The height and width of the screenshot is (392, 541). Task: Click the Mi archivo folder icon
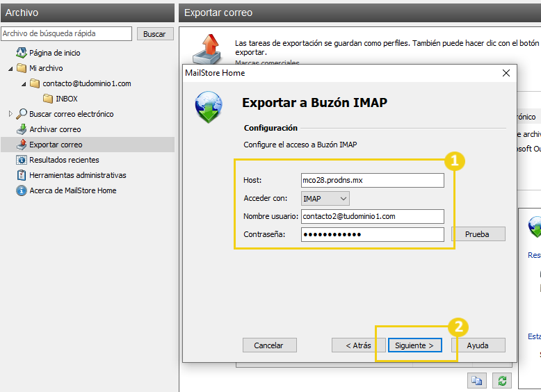tap(22, 68)
